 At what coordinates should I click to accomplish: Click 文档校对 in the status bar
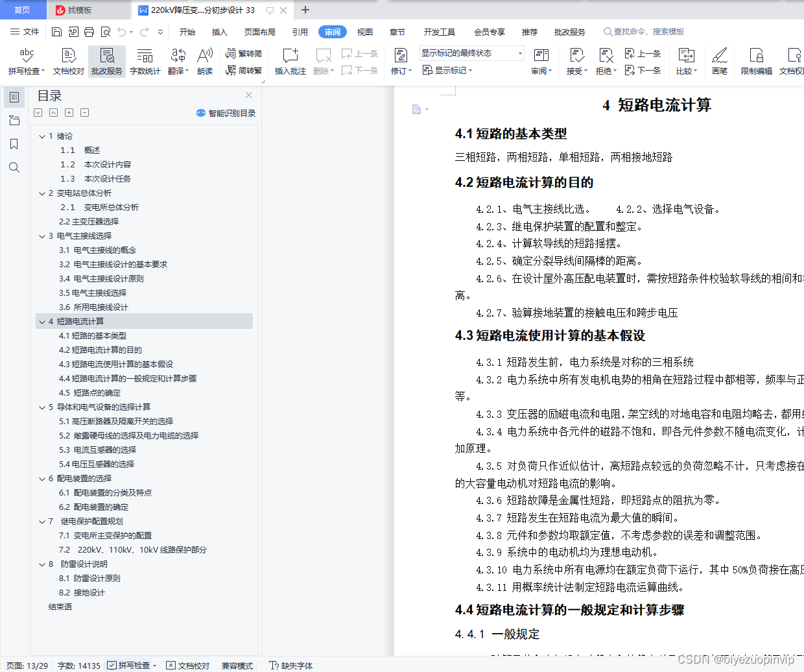pyautogui.click(x=188, y=666)
